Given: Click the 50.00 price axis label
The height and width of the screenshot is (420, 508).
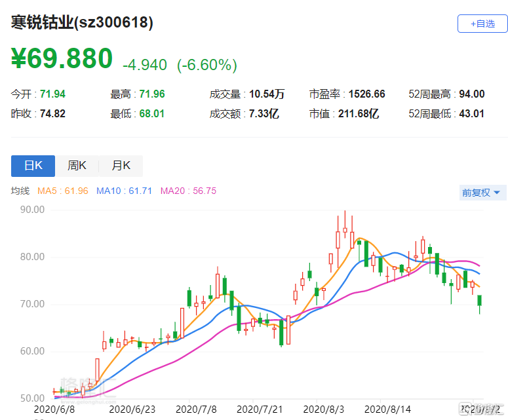Looking at the screenshot, I should [32, 398].
